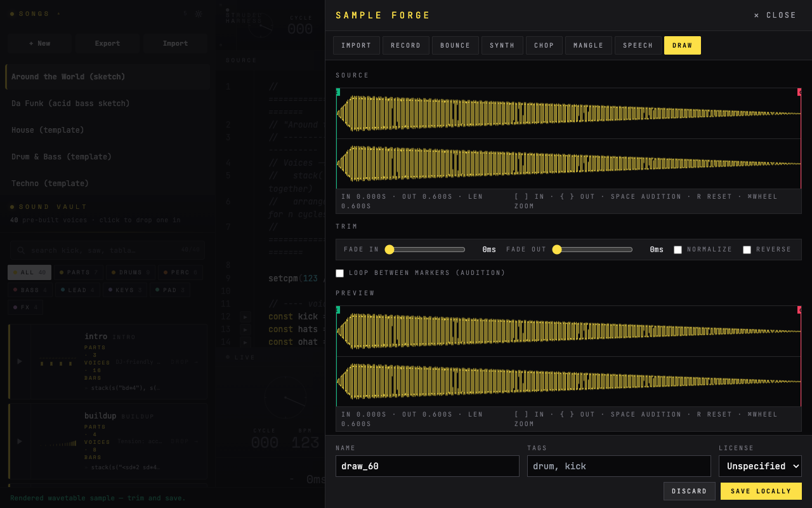Switch to the Record tab
The image size is (812, 508).
pos(406,45)
